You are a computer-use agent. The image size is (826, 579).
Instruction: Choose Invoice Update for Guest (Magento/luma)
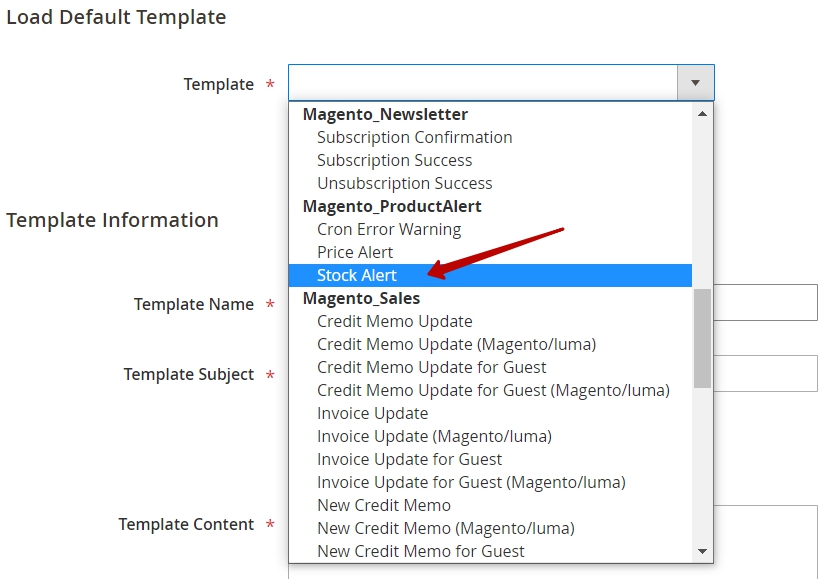(x=490, y=483)
